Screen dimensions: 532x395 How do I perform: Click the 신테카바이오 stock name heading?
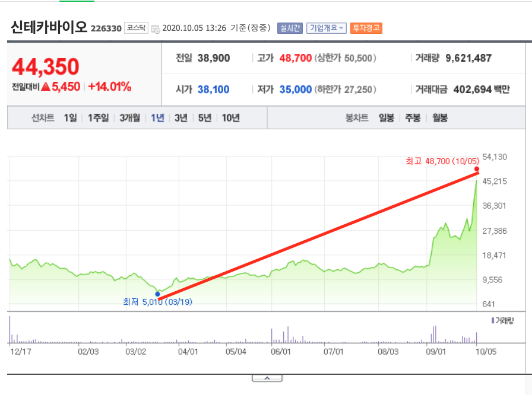[x=49, y=27]
